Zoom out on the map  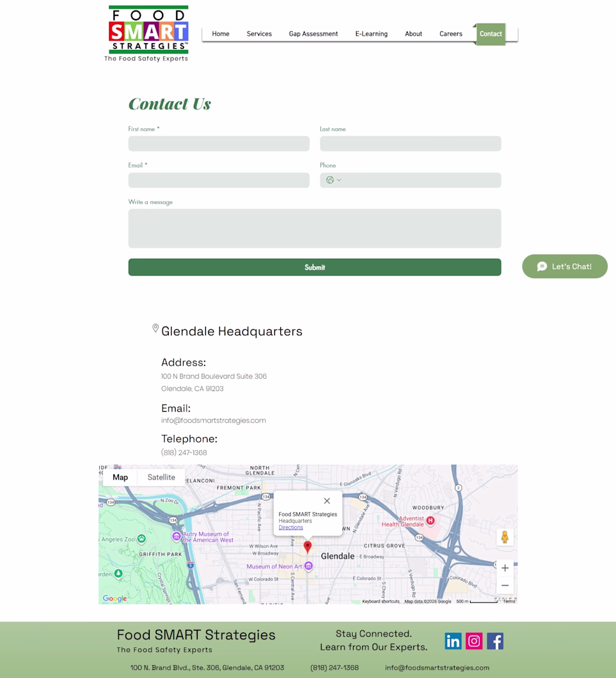505,586
